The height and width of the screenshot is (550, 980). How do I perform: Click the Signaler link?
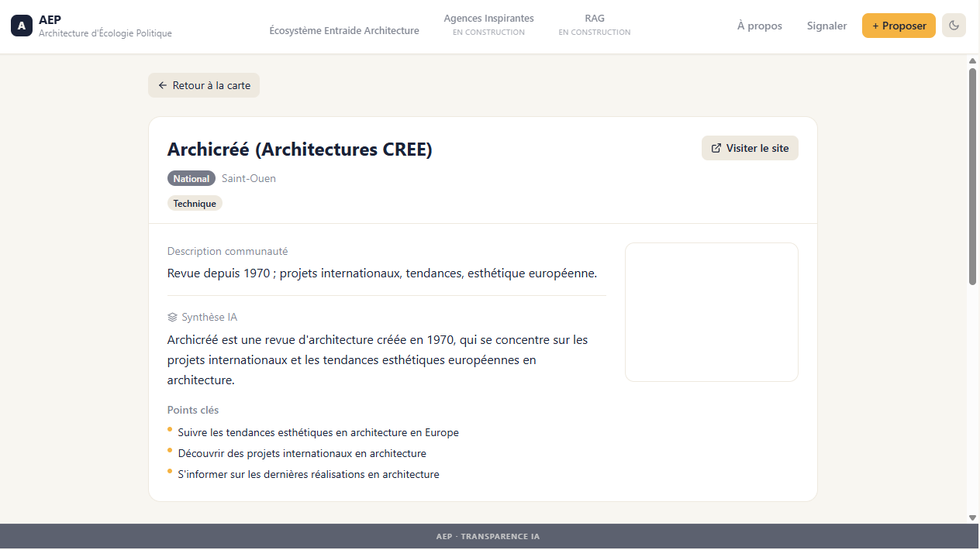coord(826,26)
